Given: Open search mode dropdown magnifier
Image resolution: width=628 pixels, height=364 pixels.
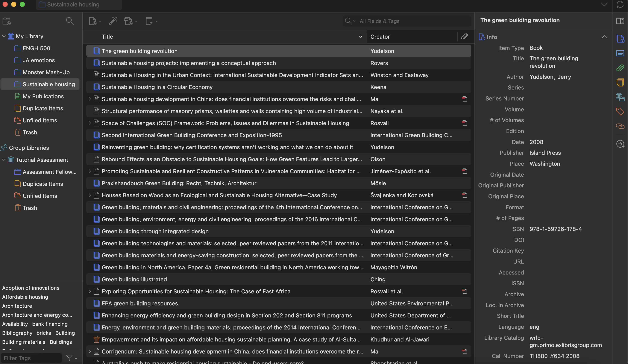Looking at the screenshot, I should [350, 21].
